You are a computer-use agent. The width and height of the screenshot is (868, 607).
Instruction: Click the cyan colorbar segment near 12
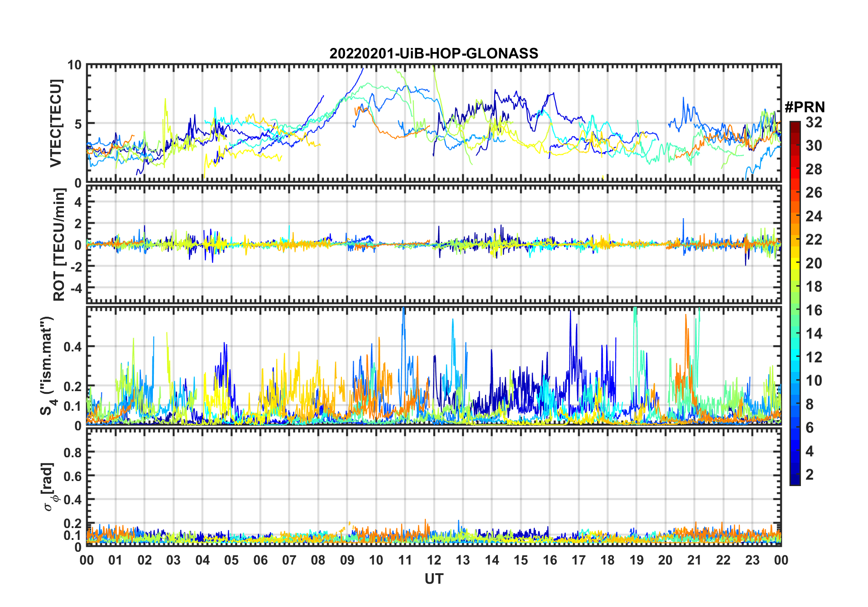795,357
